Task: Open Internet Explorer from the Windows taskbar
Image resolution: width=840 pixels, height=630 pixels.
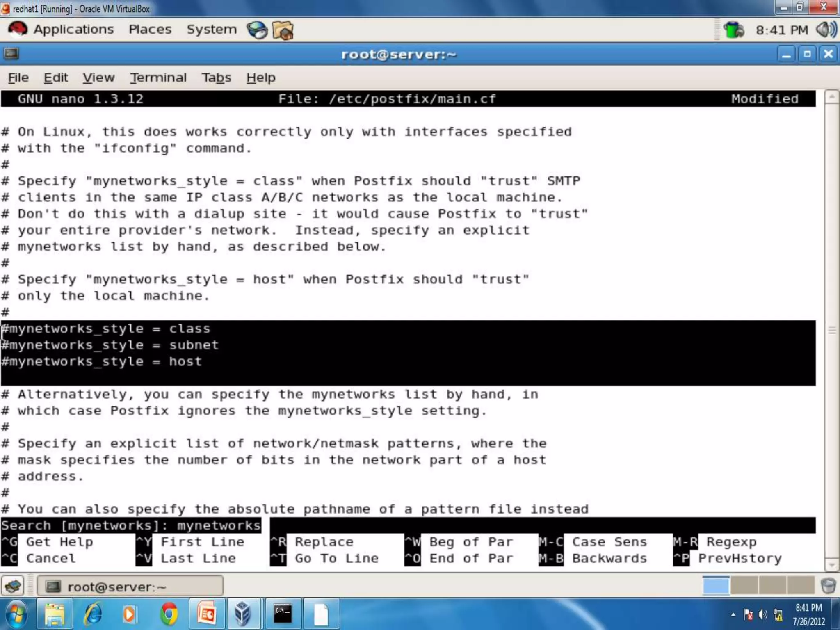Action: click(93, 614)
